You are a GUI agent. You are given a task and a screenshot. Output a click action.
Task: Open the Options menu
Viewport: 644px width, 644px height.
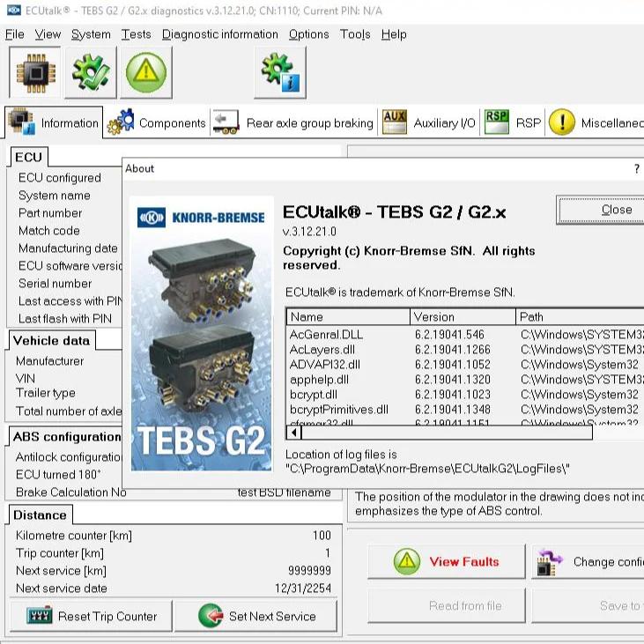click(309, 34)
